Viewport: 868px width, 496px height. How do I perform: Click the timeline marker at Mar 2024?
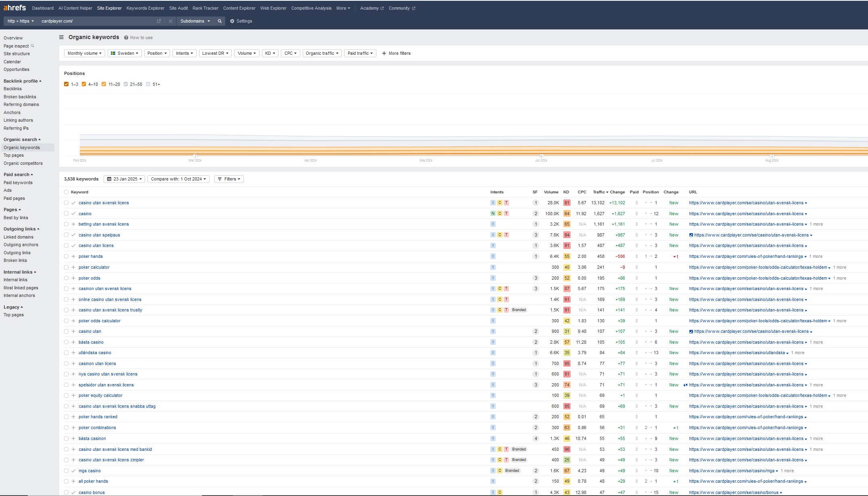click(194, 156)
